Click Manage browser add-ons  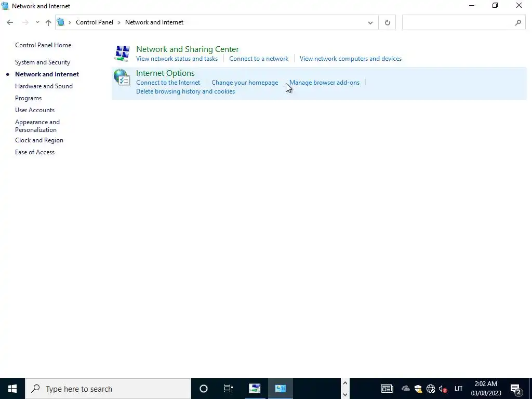click(x=324, y=83)
